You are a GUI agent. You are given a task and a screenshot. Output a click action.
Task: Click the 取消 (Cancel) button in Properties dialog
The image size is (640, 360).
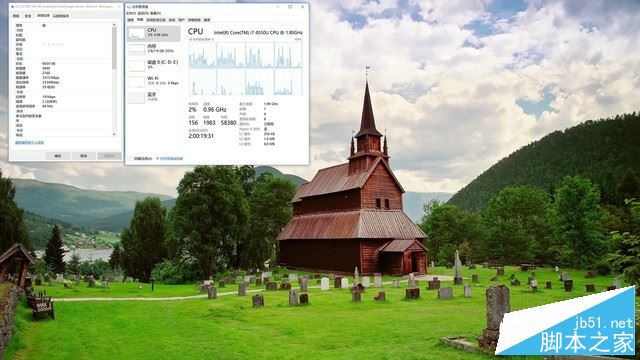click(83, 156)
